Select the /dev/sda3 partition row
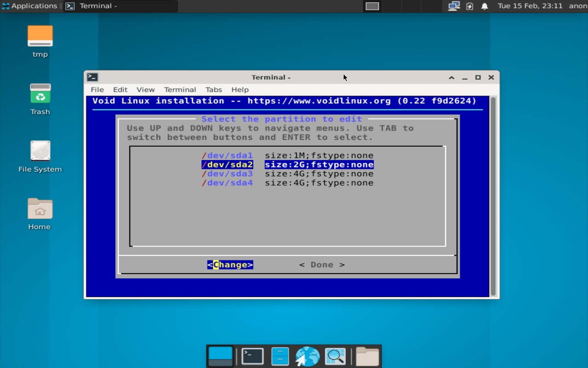 tap(288, 174)
